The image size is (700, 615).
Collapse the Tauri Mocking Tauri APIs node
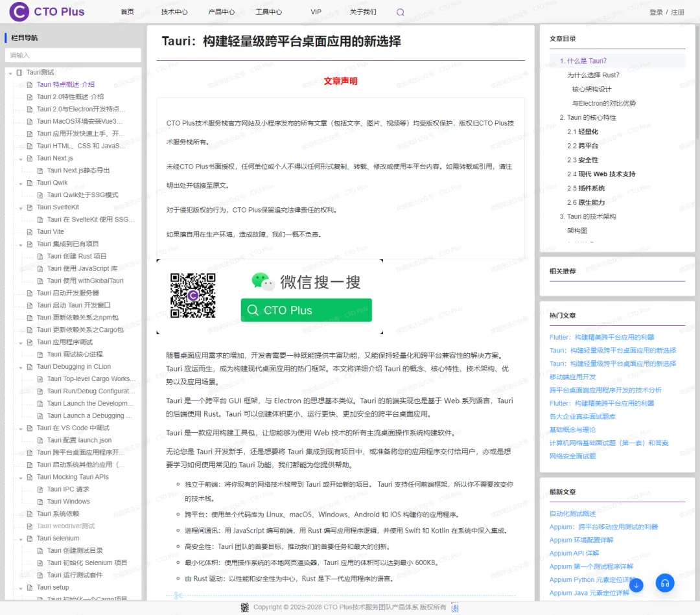pyautogui.click(x=21, y=478)
